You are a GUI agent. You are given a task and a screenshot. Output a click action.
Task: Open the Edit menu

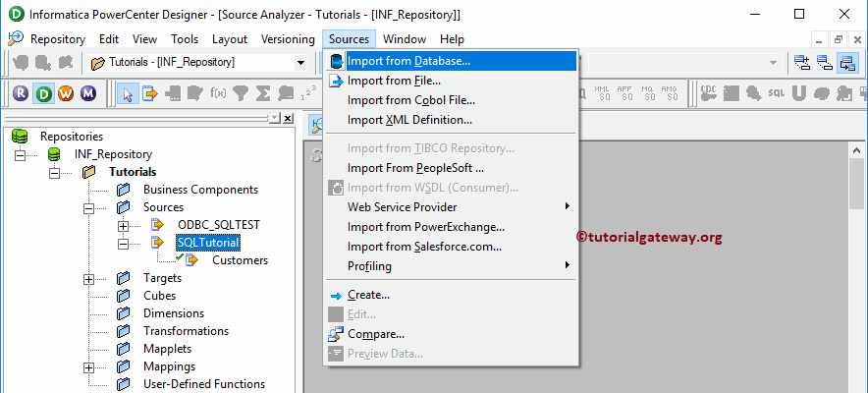click(x=109, y=39)
